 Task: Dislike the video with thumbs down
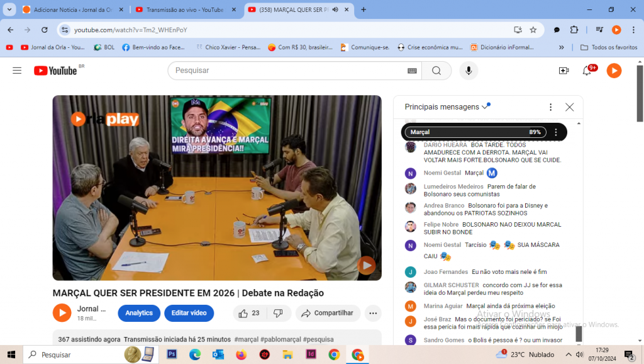coord(279,313)
